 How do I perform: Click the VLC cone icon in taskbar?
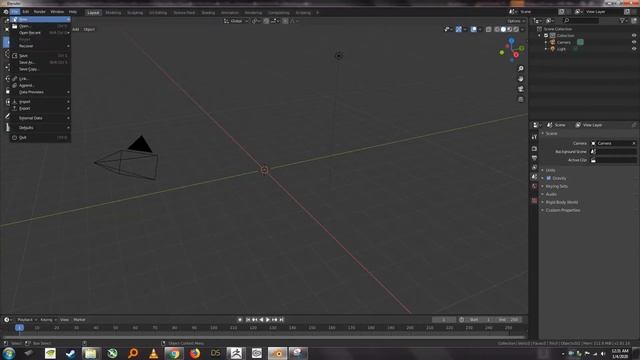click(x=153, y=353)
